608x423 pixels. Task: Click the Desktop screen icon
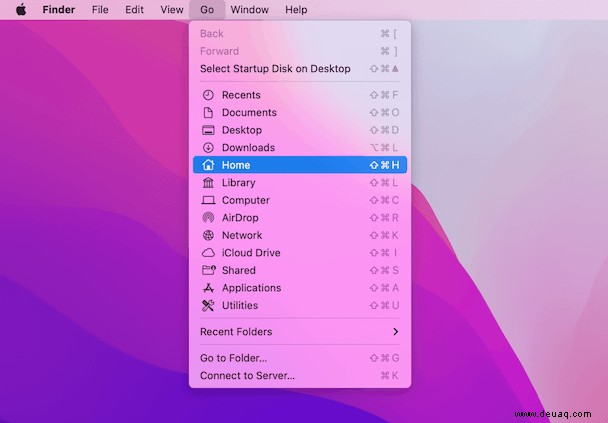coord(208,130)
